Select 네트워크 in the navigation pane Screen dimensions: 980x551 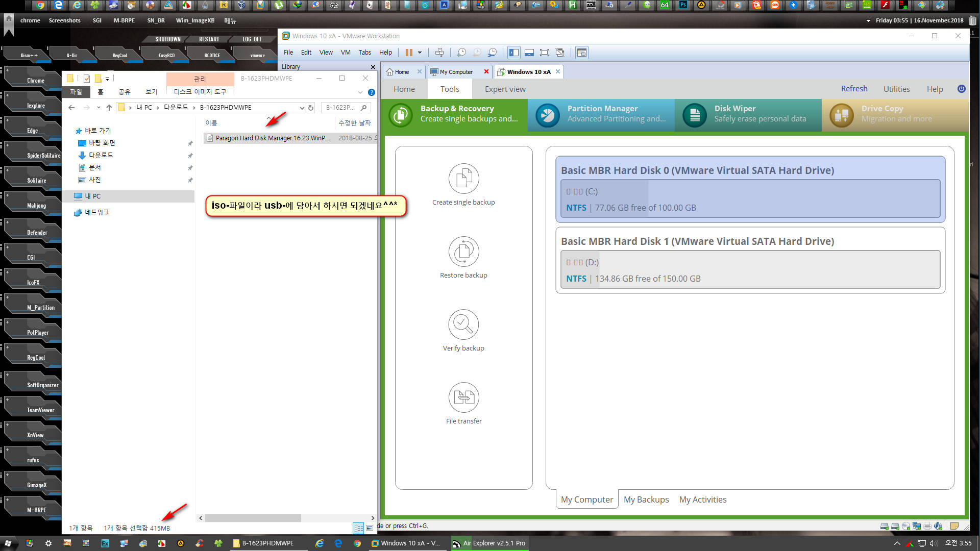(x=96, y=212)
